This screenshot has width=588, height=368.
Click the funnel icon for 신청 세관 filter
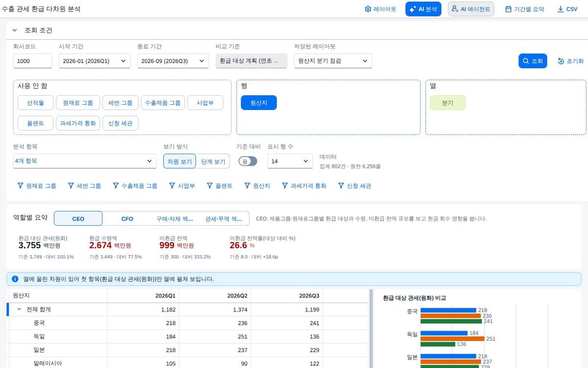click(x=341, y=185)
